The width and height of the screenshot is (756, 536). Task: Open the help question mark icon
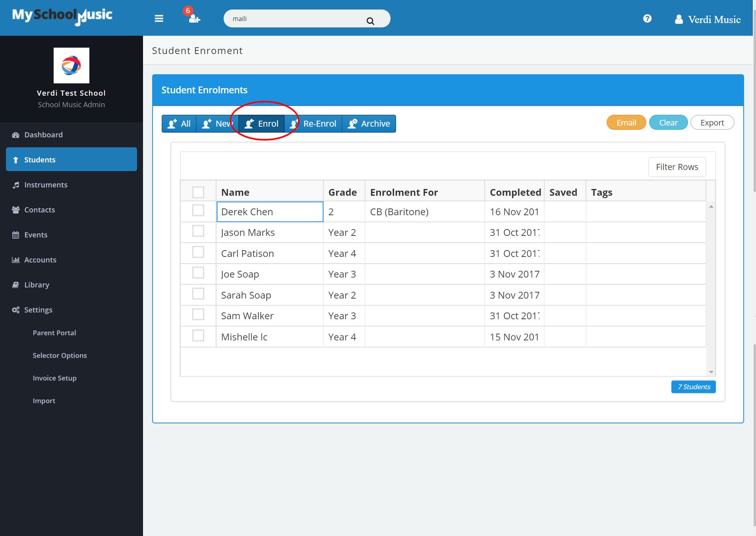(x=647, y=19)
